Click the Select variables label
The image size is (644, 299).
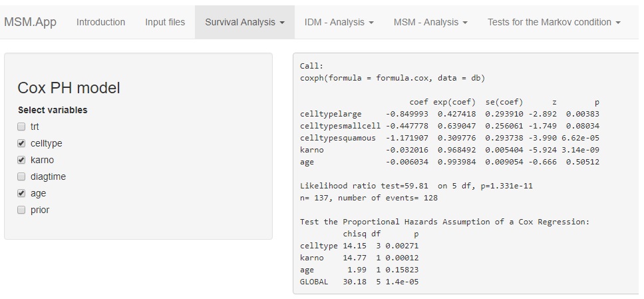pyautogui.click(x=53, y=110)
